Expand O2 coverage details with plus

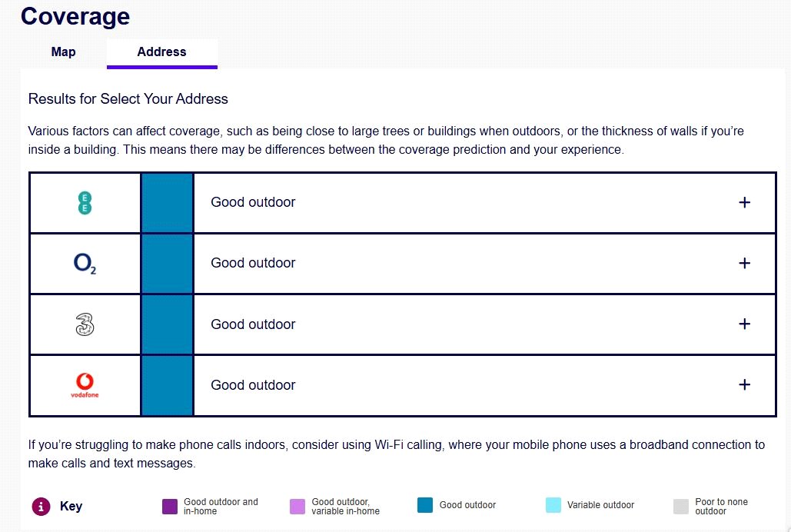744,264
